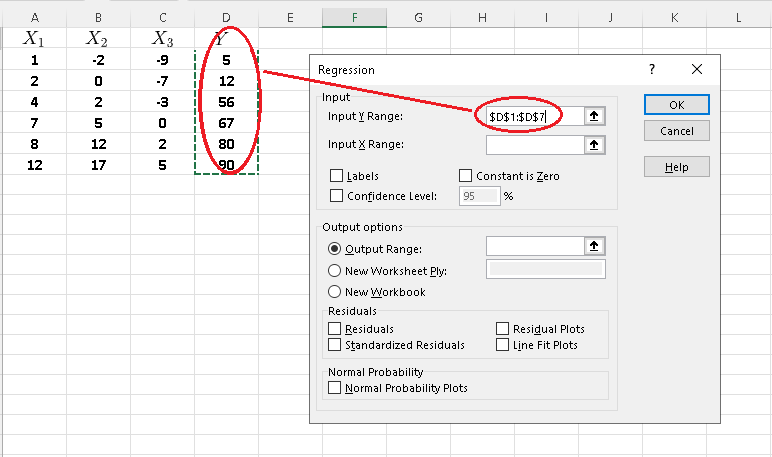Select column A header in the spreadsheet
This screenshot has height=457, width=772.
pos(35,17)
